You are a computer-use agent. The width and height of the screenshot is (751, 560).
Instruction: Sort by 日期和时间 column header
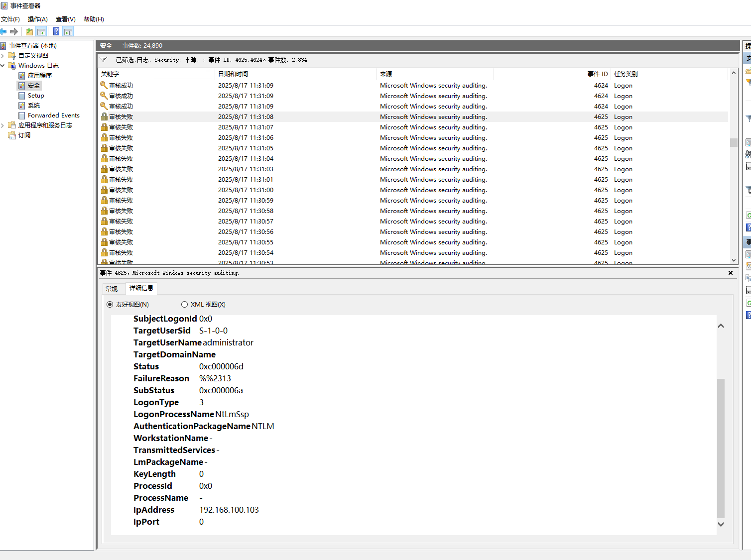[233, 74]
